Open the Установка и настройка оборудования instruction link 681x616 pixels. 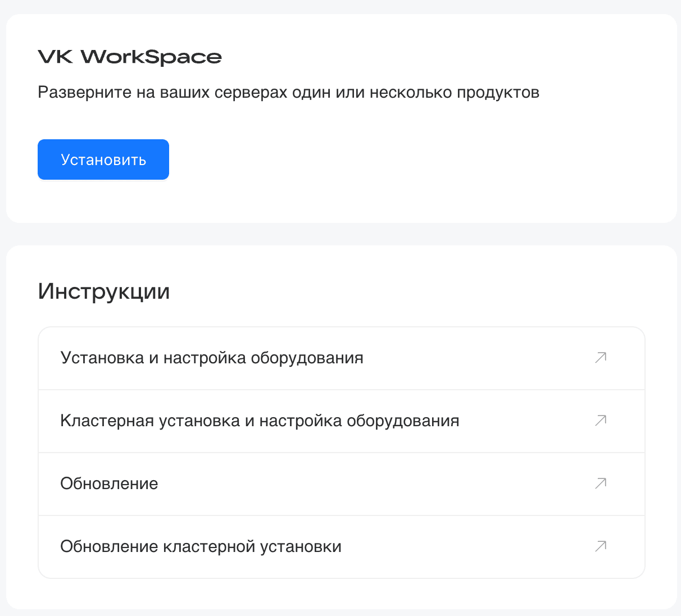tap(342, 358)
